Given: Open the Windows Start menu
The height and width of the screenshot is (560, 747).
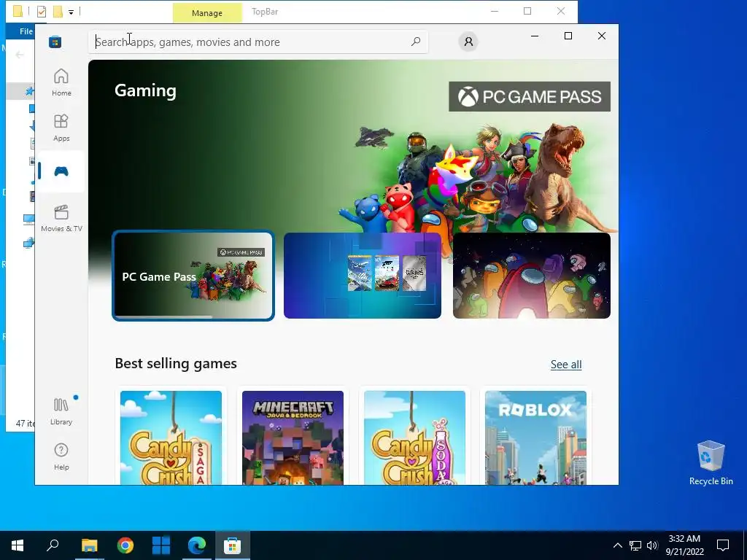Looking at the screenshot, I should 18,545.
